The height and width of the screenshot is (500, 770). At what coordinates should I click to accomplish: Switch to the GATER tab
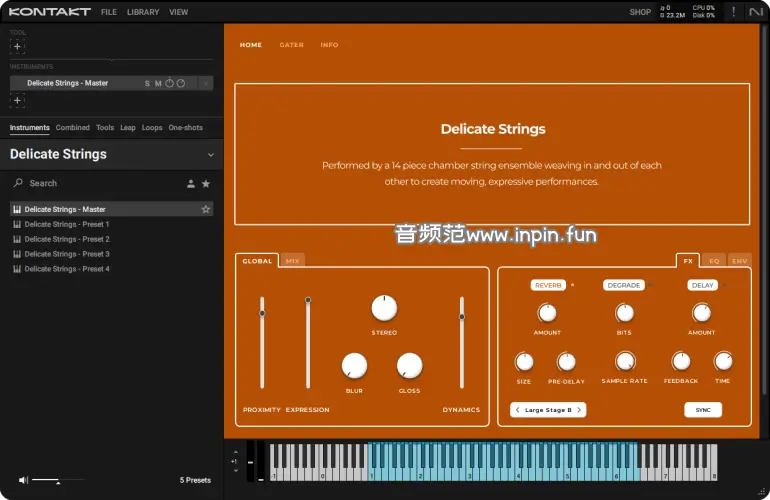[291, 45]
